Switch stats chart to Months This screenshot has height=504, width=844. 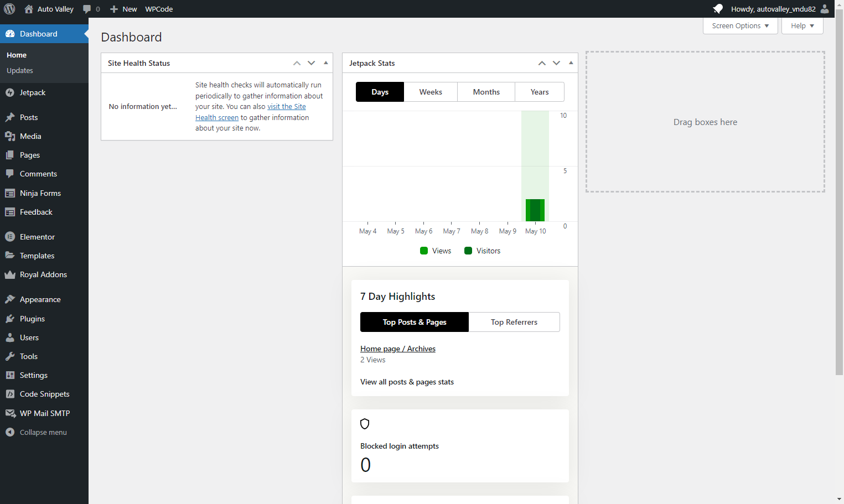coord(486,92)
